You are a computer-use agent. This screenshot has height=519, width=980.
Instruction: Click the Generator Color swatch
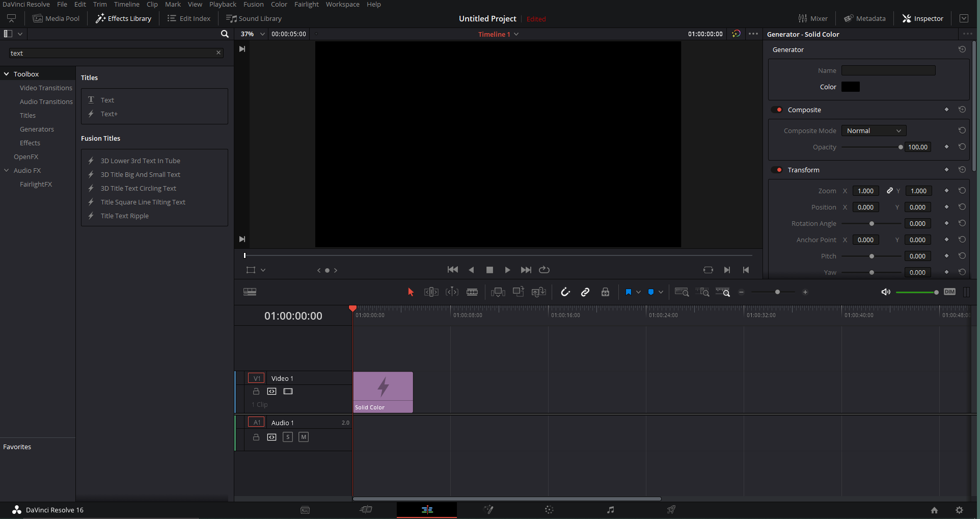[851, 87]
